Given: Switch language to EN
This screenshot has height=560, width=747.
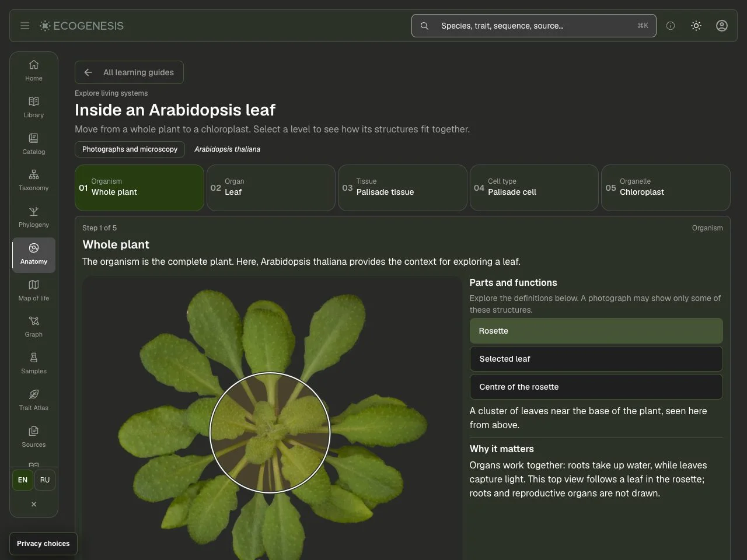Looking at the screenshot, I should (x=23, y=480).
